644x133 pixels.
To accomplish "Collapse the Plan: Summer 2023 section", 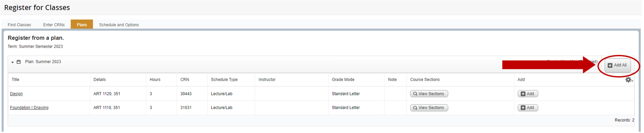I will (x=12, y=62).
